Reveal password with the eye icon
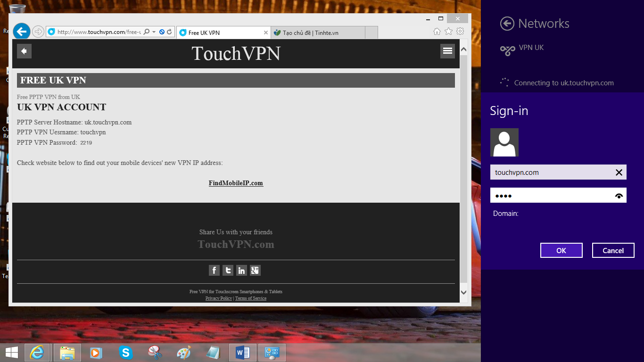The image size is (644, 362). tap(619, 196)
